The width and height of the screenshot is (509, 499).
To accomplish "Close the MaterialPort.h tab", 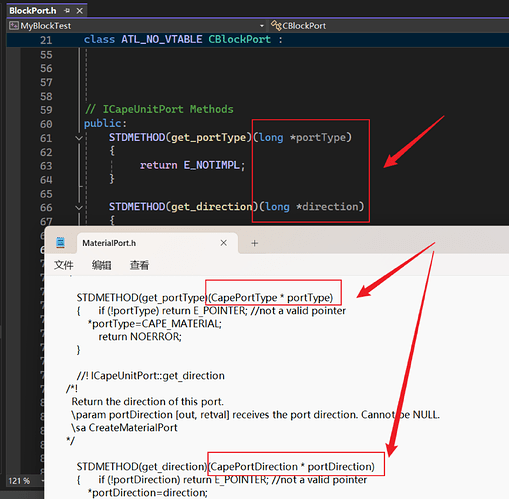I will point(224,243).
